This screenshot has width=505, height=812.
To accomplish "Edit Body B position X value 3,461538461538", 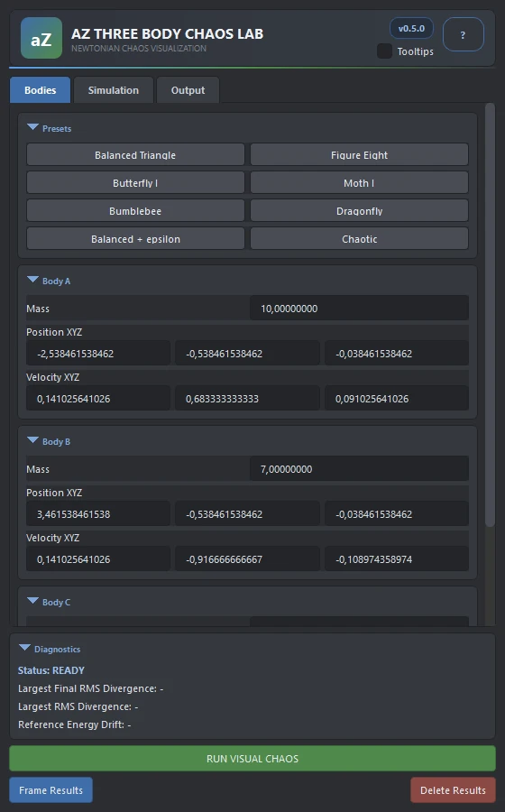I will pos(98,513).
